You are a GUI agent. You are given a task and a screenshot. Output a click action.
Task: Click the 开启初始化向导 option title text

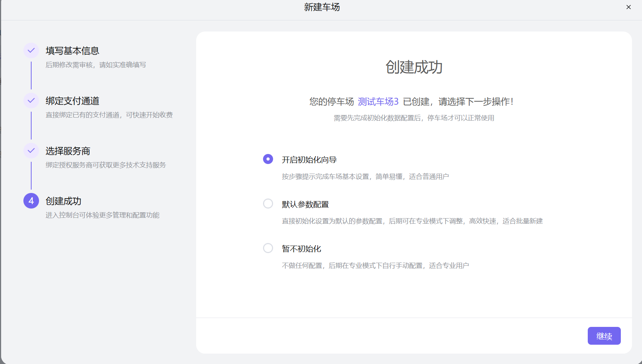(309, 159)
